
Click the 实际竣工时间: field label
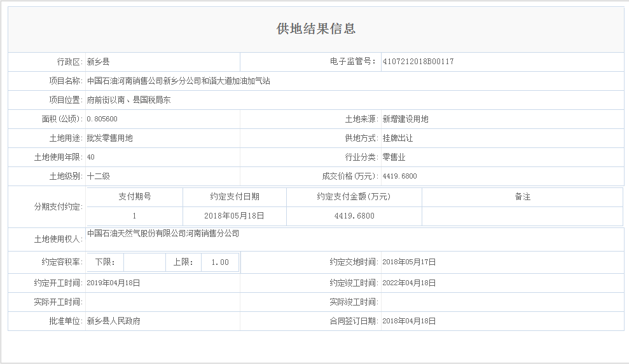pyautogui.click(x=354, y=302)
